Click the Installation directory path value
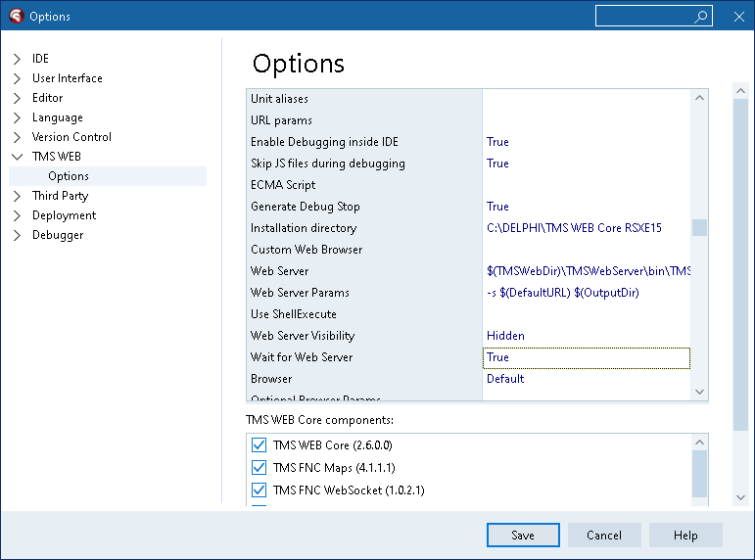755x560 pixels. tap(575, 228)
